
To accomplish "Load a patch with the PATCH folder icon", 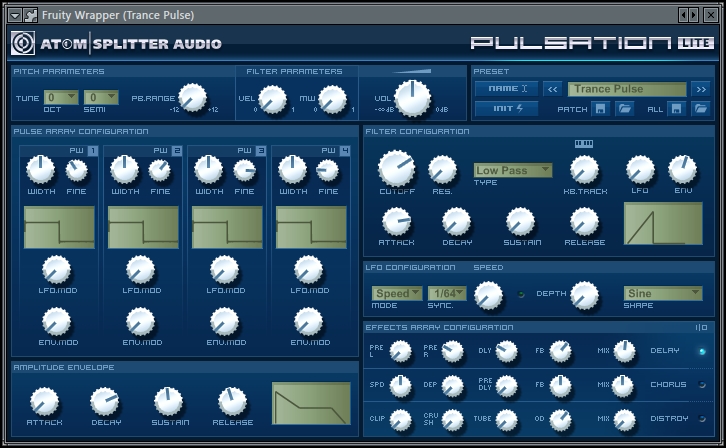I will tap(624, 109).
